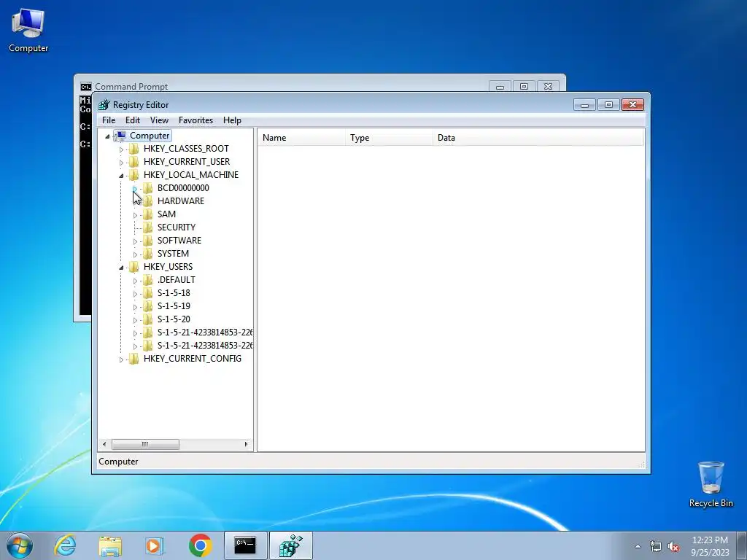Select the HARDWARE key label
The width and height of the screenshot is (747, 560).
(x=181, y=201)
